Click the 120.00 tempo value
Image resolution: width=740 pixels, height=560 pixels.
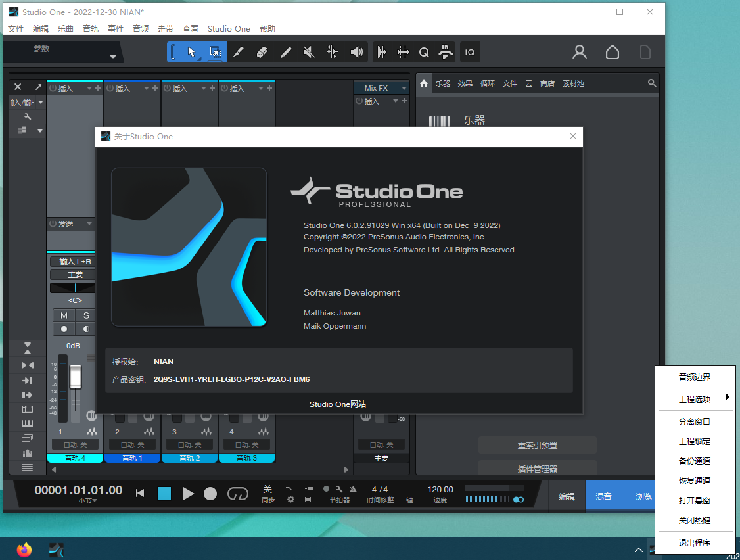point(440,490)
